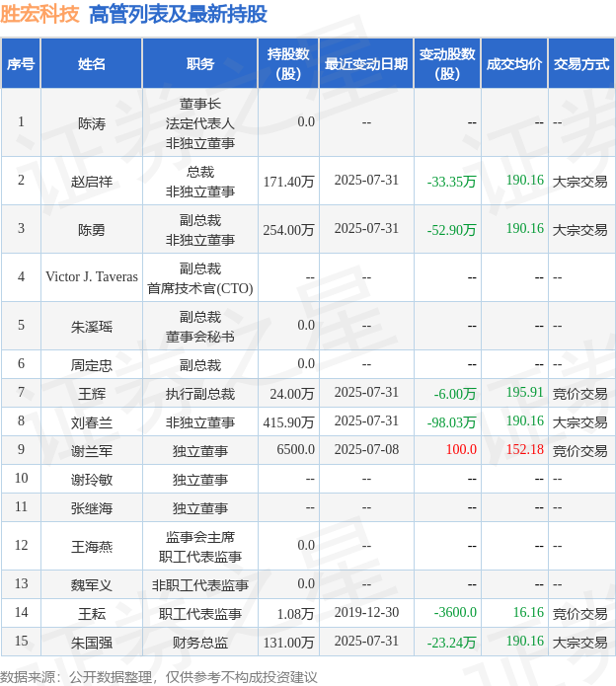
Task: Click 竞价交易 in 王辉's row
Action: click(x=580, y=393)
